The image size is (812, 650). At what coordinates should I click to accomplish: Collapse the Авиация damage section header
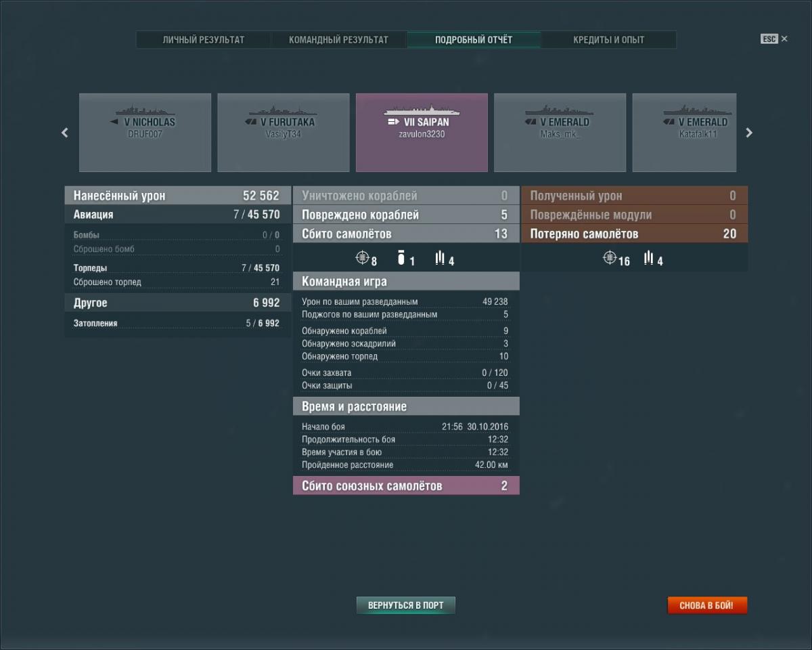point(177,215)
